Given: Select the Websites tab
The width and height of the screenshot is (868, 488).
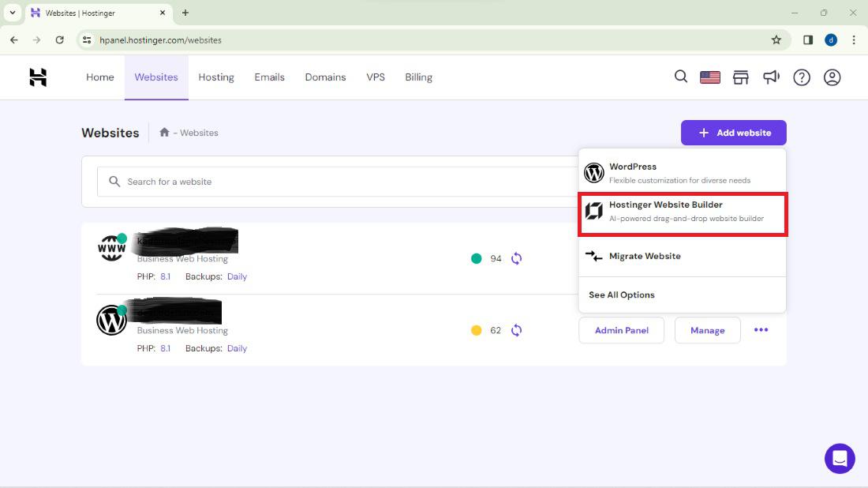Looking at the screenshot, I should pyautogui.click(x=156, y=77).
